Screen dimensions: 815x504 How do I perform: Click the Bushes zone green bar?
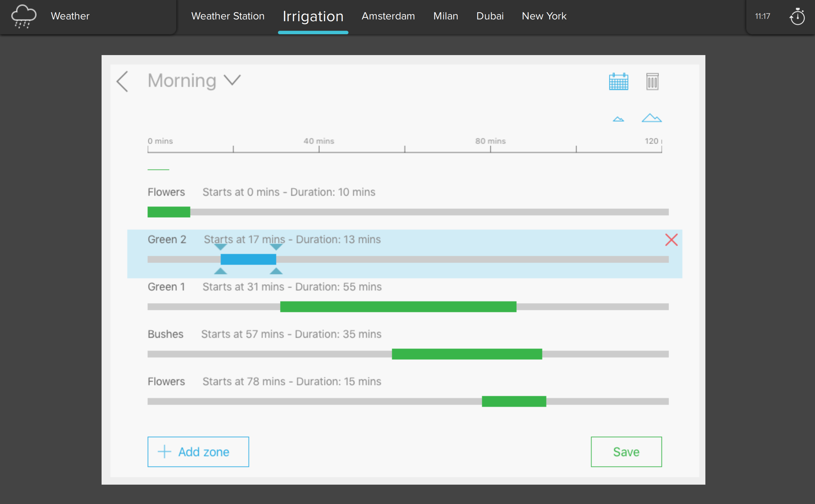(x=467, y=354)
